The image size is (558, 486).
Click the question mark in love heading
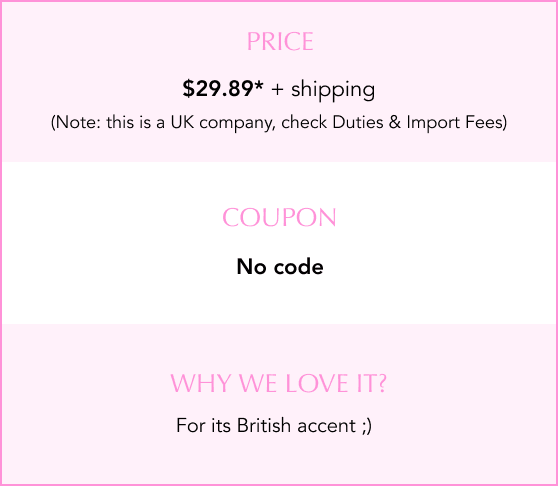[x=382, y=383]
